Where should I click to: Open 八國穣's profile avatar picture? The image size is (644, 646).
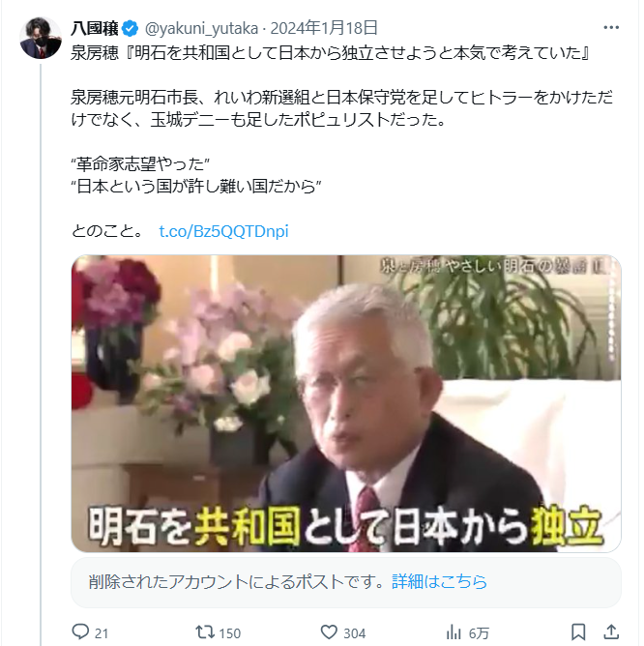[41, 38]
